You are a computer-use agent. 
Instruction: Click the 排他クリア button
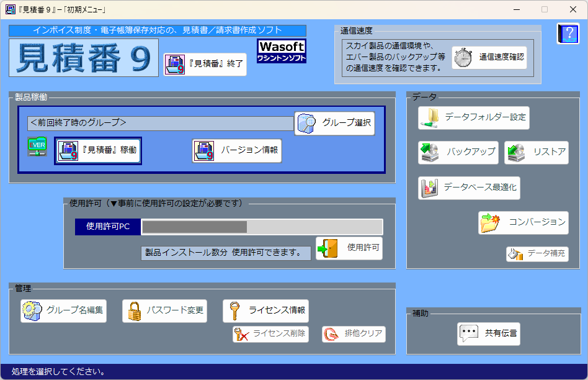pyautogui.click(x=354, y=334)
